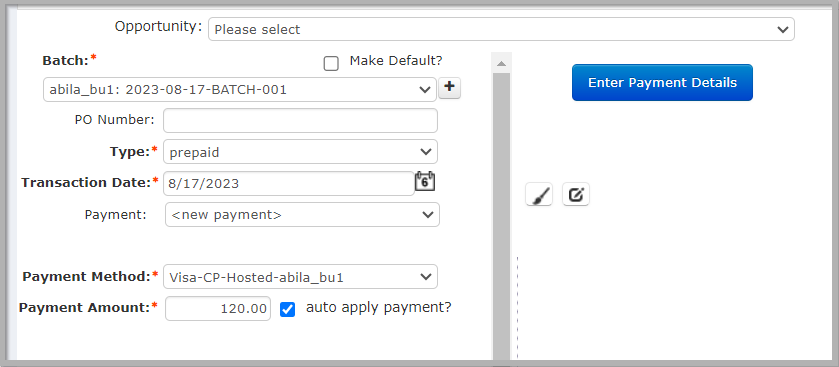
Task: Open the Opportunity 'Please select' dropdown
Action: [x=501, y=29]
